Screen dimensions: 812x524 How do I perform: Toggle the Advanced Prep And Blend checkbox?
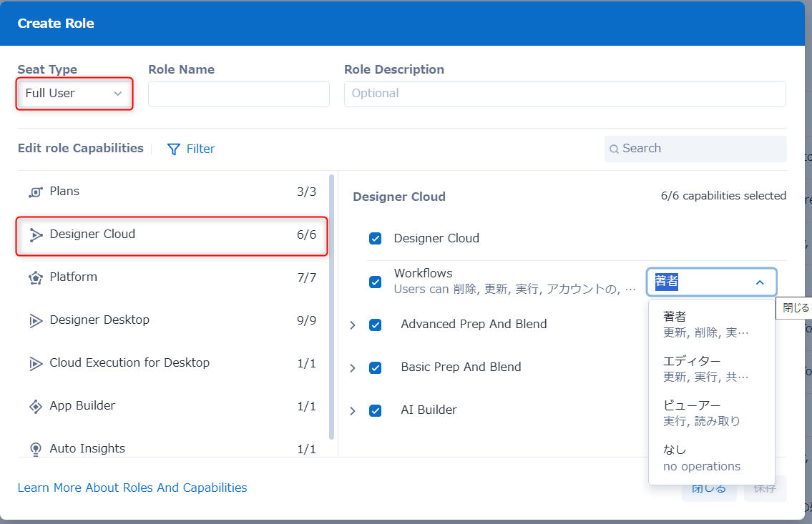[x=376, y=325]
